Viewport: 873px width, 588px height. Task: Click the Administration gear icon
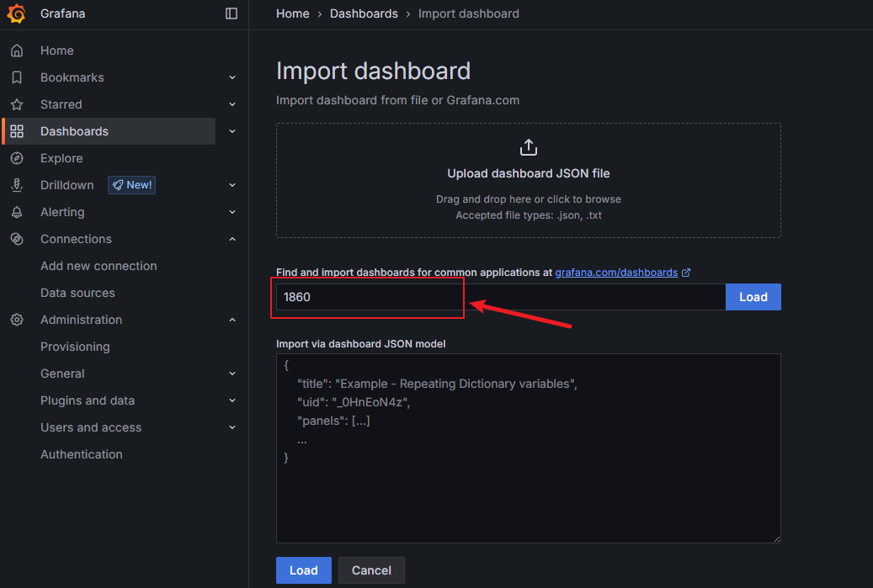click(x=17, y=320)
